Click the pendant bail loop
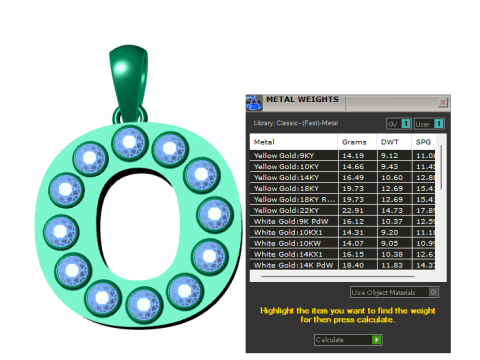The height and width of the screenshot is (360, 480). tap(129, 84)
